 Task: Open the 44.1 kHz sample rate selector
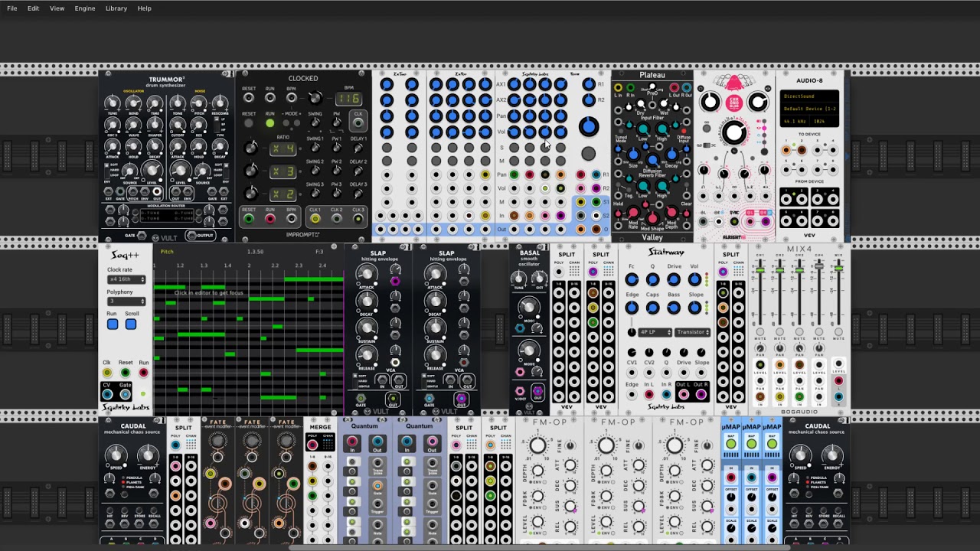pyautogui.click(x=794, y=121)
